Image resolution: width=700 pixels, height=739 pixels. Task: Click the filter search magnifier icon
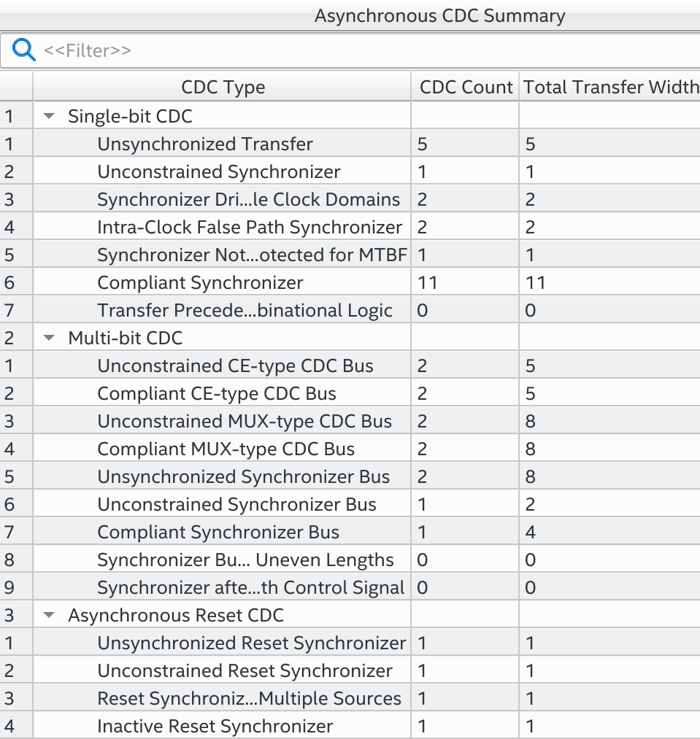click(24, 50)
